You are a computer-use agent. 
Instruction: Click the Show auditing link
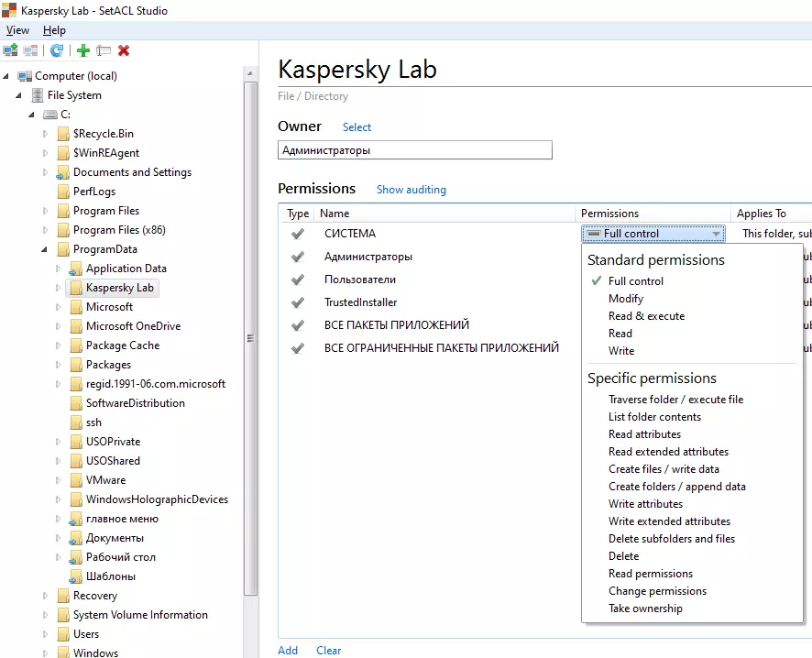click(411, 190)
